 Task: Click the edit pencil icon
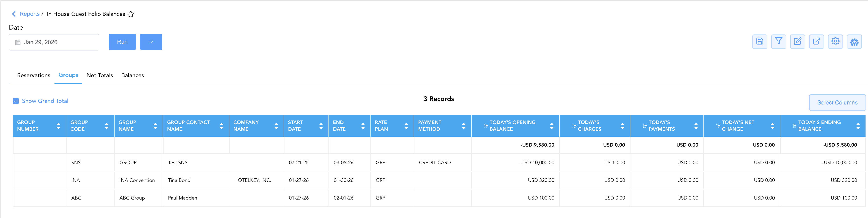click(797, 42)
